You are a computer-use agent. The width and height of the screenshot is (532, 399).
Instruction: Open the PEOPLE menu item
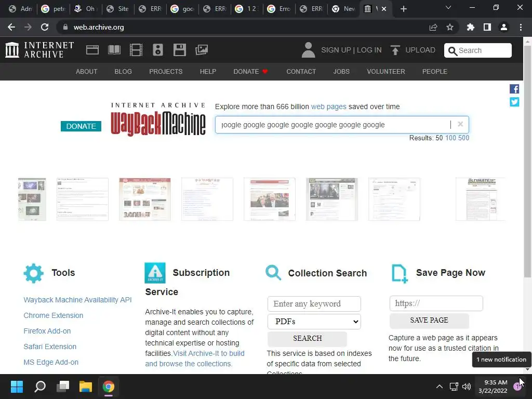tap(435, 72)
